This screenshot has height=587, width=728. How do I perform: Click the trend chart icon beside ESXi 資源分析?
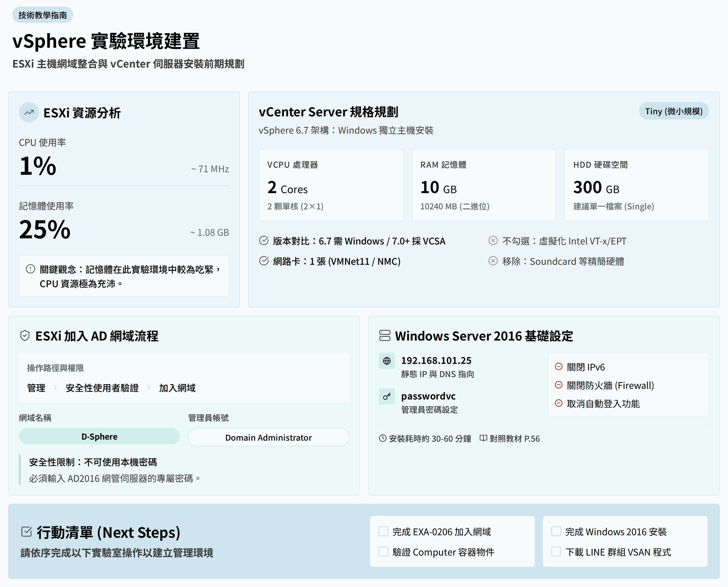point(29,112)
